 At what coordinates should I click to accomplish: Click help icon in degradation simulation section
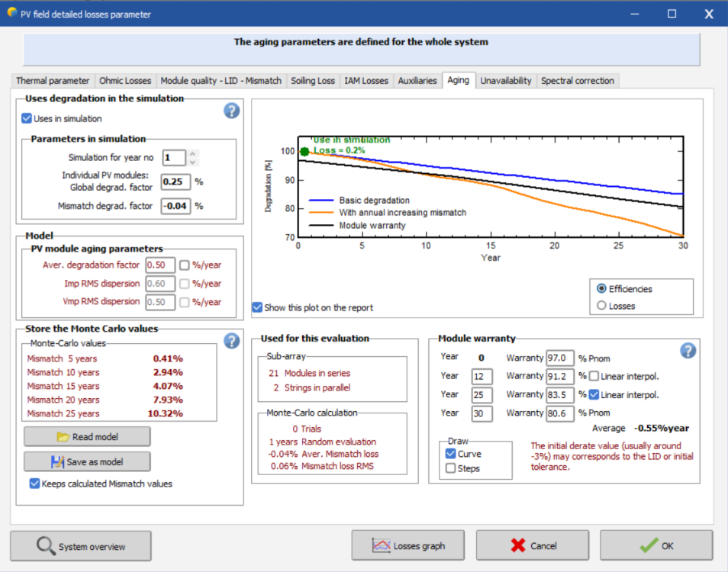coord(231,111)
